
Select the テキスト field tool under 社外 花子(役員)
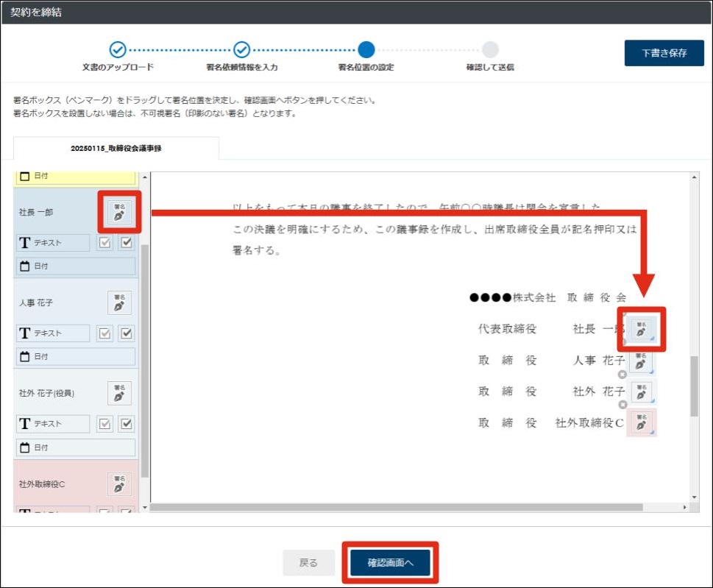click(x=53, y=424)
